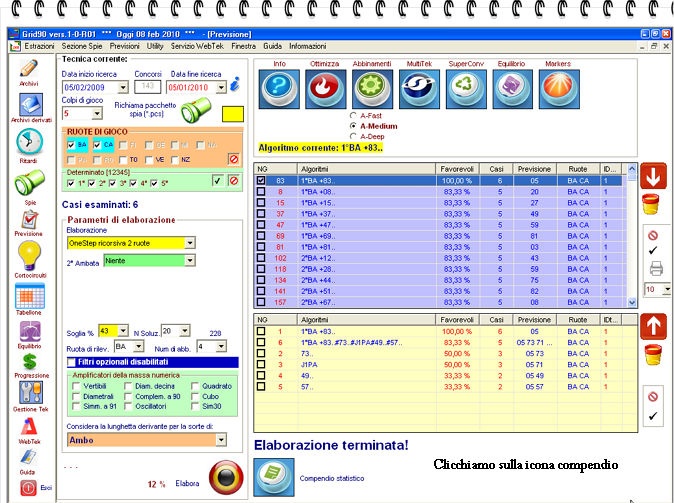This screenshot has width=674, height=503.
Task: Click the red Elabora round button
Action: click(x=226, y=477)
